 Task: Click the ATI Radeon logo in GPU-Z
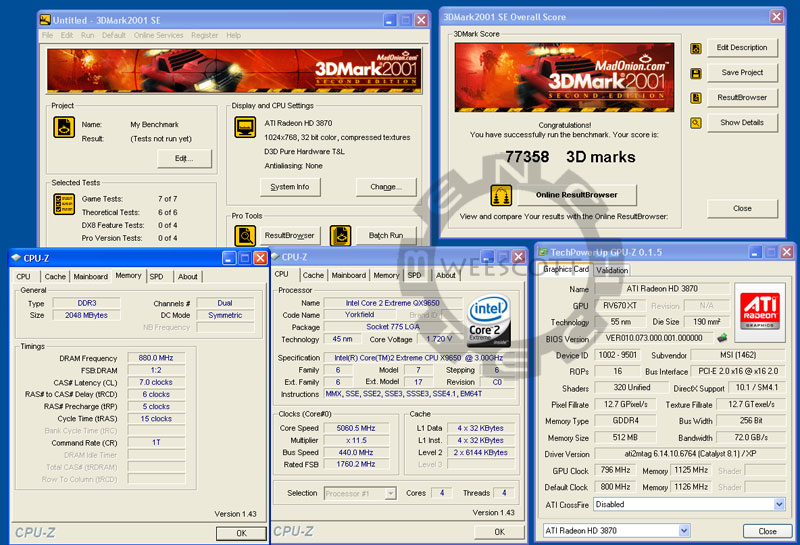760,312
